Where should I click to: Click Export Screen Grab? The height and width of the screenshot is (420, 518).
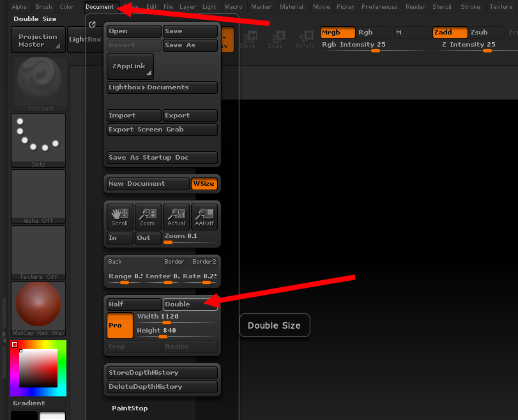[162, 130]
